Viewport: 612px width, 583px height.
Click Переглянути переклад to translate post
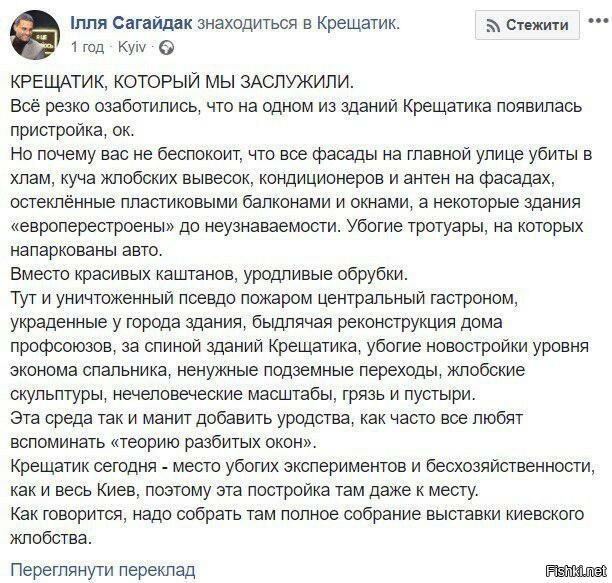[103, 570]
